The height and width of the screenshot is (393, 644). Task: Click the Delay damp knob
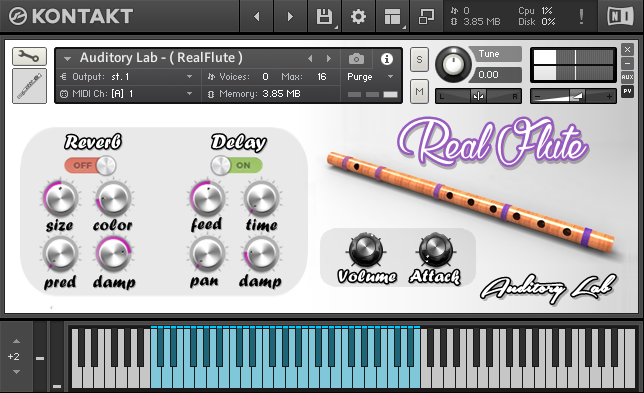(261, 254)
